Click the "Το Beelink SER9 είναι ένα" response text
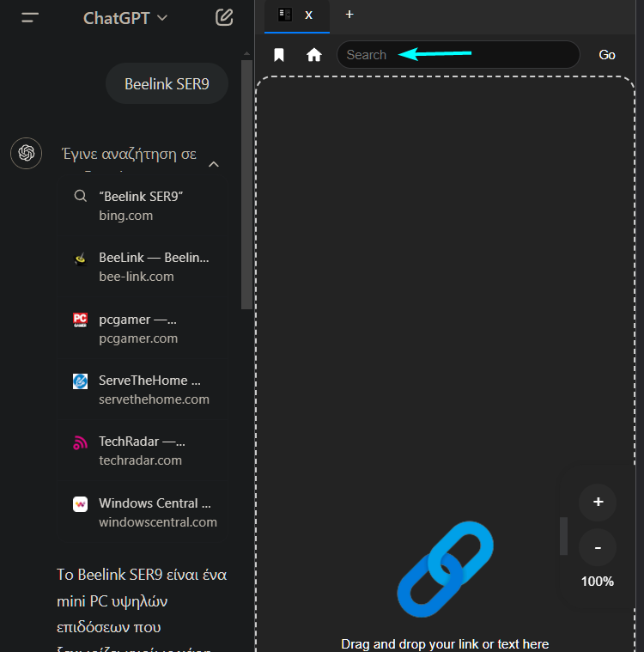Screen dimensions: 644x652 click(x=142, y=575)
